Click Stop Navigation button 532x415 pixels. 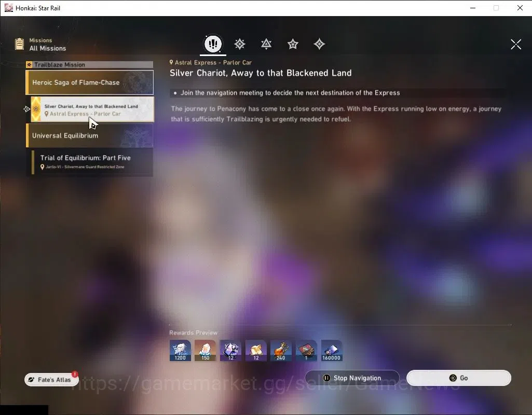[352, 378]
